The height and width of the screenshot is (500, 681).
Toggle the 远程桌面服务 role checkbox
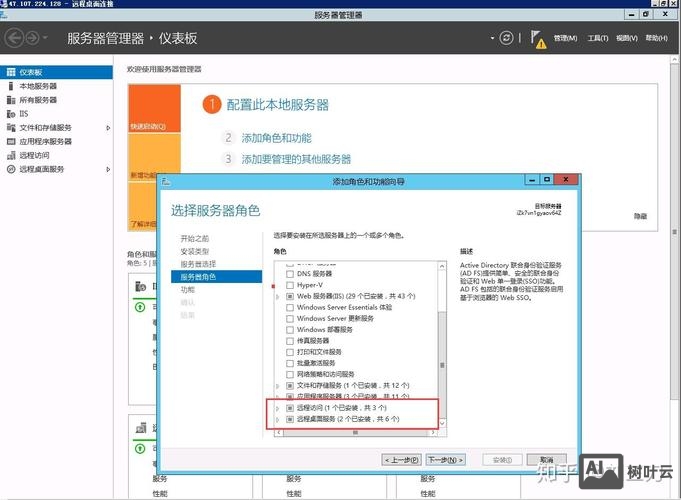(290, 419)
